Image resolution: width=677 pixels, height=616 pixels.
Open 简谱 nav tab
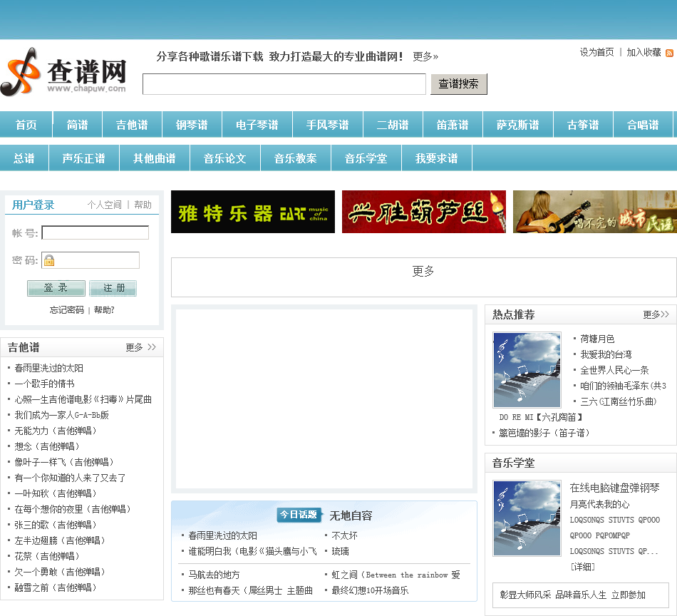coord(77,124)
